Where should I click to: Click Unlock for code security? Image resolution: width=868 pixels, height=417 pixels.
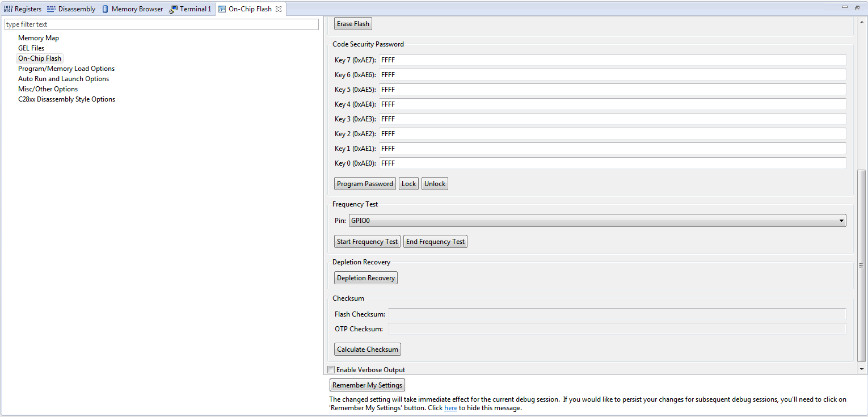pyautogui.click(x=435, y=184)
